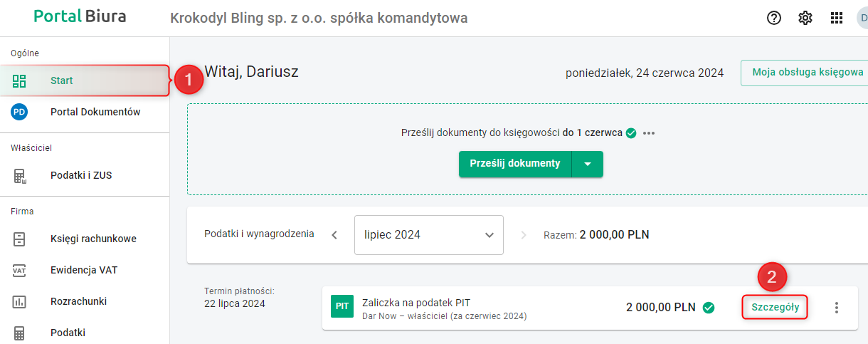
Task: Open Szczegóły for the PIT payment
Action: [775, 308]
